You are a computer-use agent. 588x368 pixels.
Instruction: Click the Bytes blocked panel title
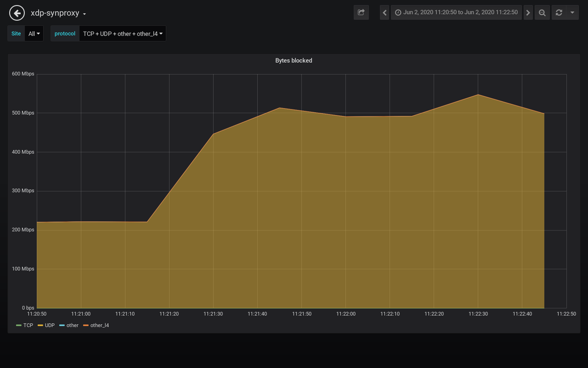pyautogui.click(x=294, y=60)
